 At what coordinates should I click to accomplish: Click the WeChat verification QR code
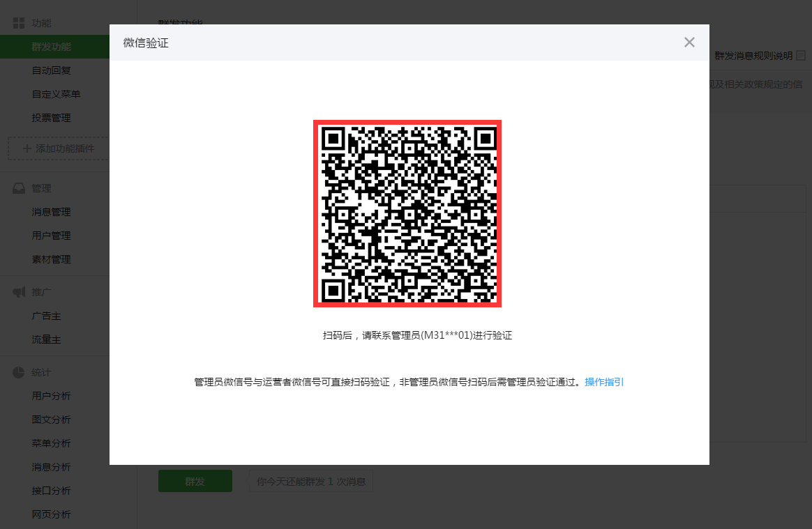(407, 213)
